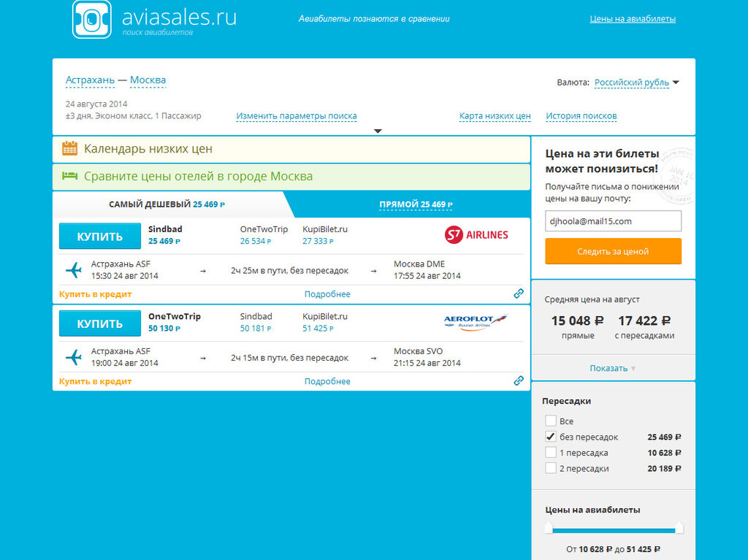This screenshot has width=748, height=560.
Task: Click Купить в кредит for S7 flight
Action: coord(96,294)
